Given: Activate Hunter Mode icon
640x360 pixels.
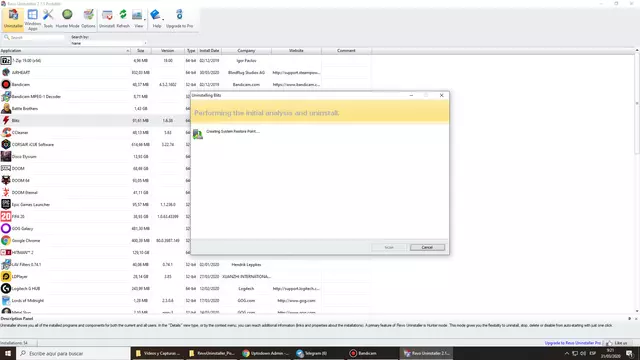Looking at the screenshot, I should tap(67, 19).
